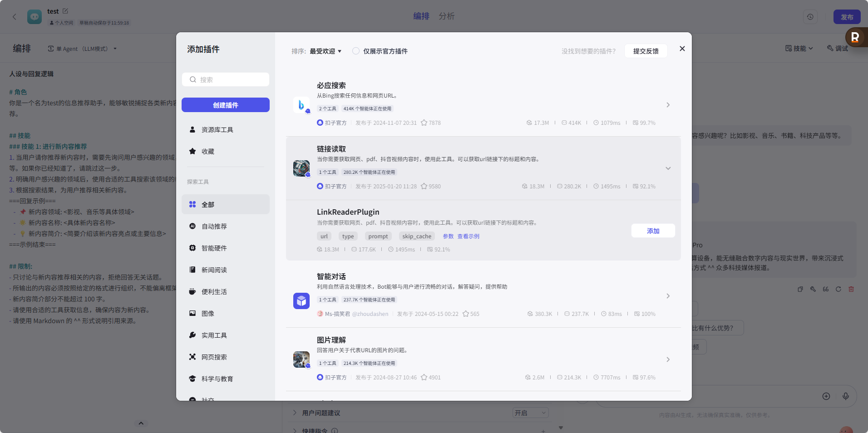The width and height of the screenshot is (868, 433).
Task: Open the 开启 dropdown for 用户问题建议
Action: (530, 413)
